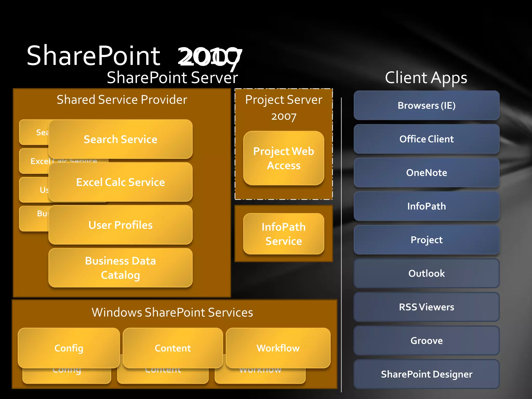The width and height of the screenshot is (532, 399).
Task: Select the InfoPath client app box
Action: pos(426,206)
